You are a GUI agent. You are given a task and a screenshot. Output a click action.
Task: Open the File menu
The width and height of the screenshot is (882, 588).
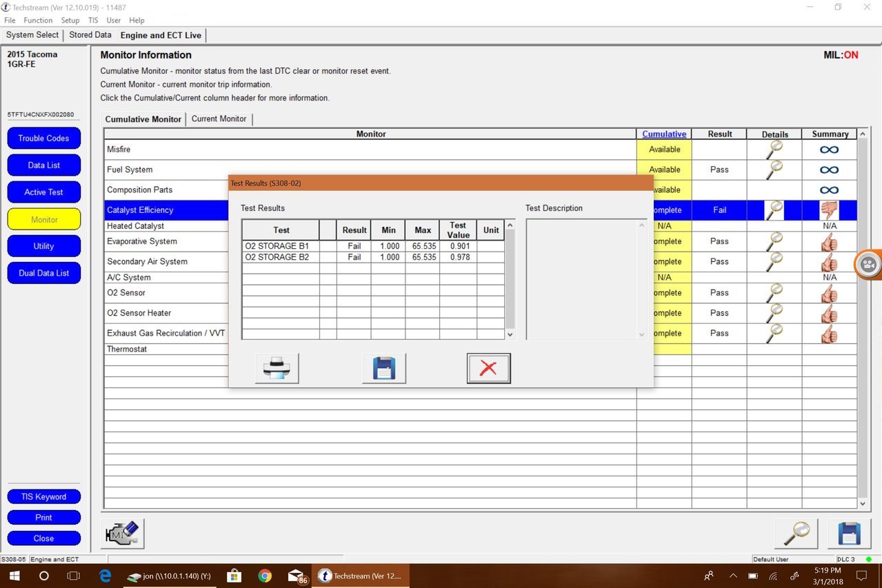pos(10,21)
